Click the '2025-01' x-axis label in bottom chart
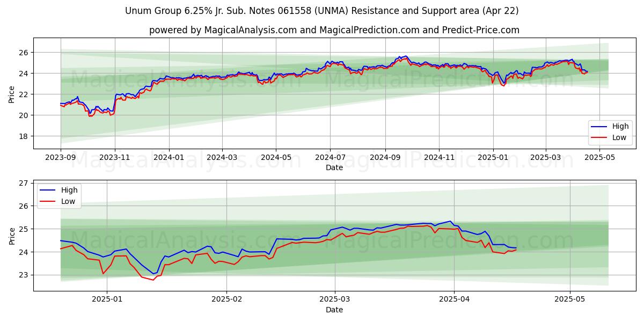This screenshot has height=322, width=644. [x=107, y=299]
